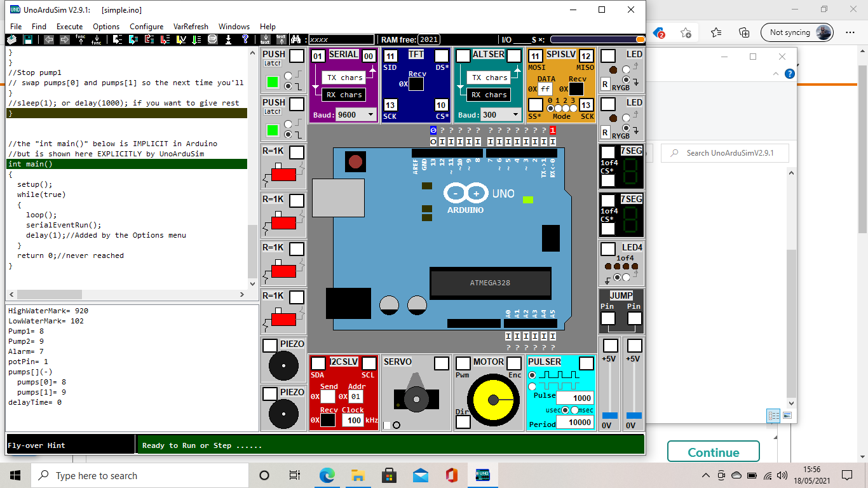Click the next function (func down) icon
This screenshot has width=868, height=488.
(x=97, y=39)
